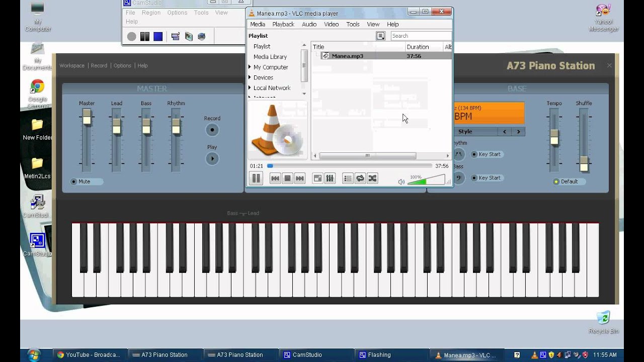Select Media Library in VLC sidebar

[270, 57]
